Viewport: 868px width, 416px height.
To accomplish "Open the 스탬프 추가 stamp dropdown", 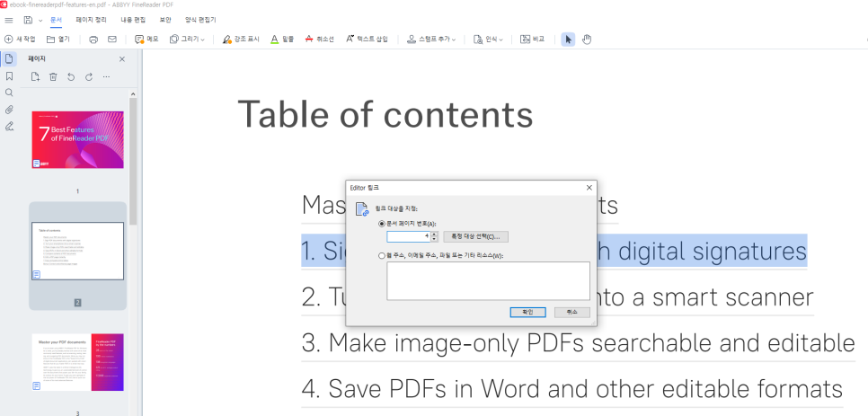I will [432, 40].
